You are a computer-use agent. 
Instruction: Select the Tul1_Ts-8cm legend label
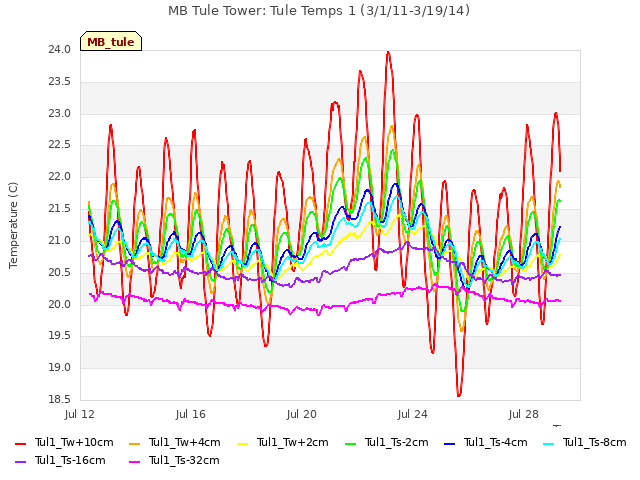tap(595, 442)
